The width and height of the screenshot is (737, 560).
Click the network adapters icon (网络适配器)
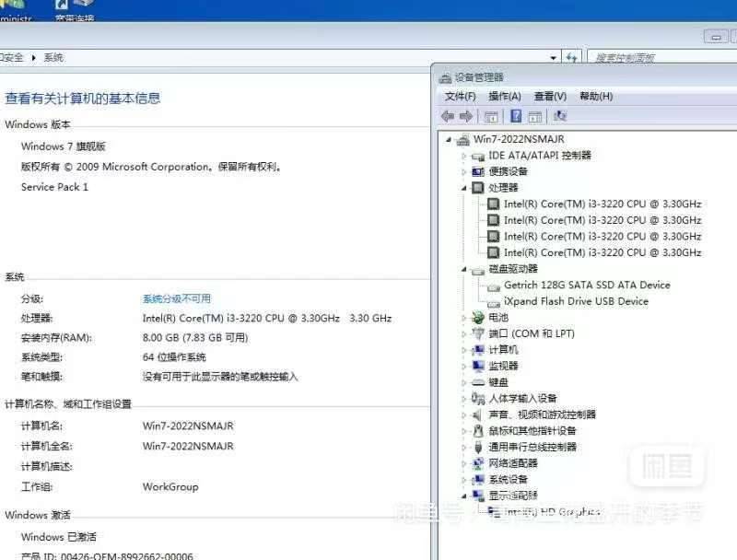[x=478, y=463]
